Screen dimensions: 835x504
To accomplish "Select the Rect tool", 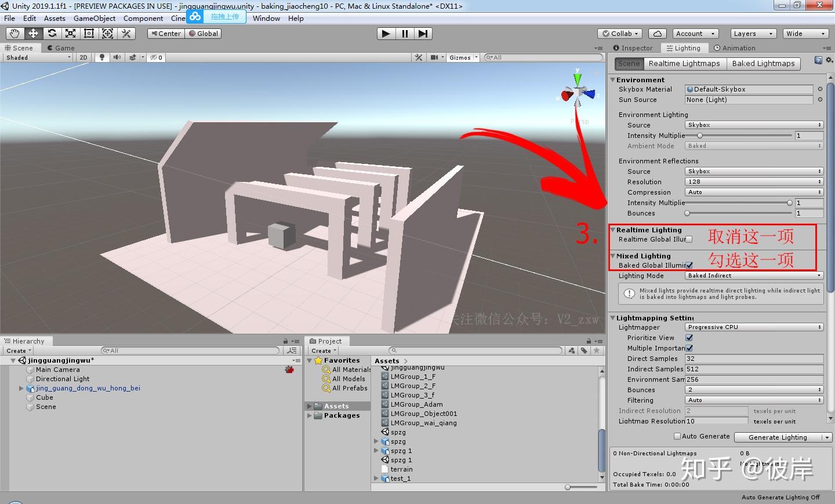I will pyautogui.click(x=89, y=34).
